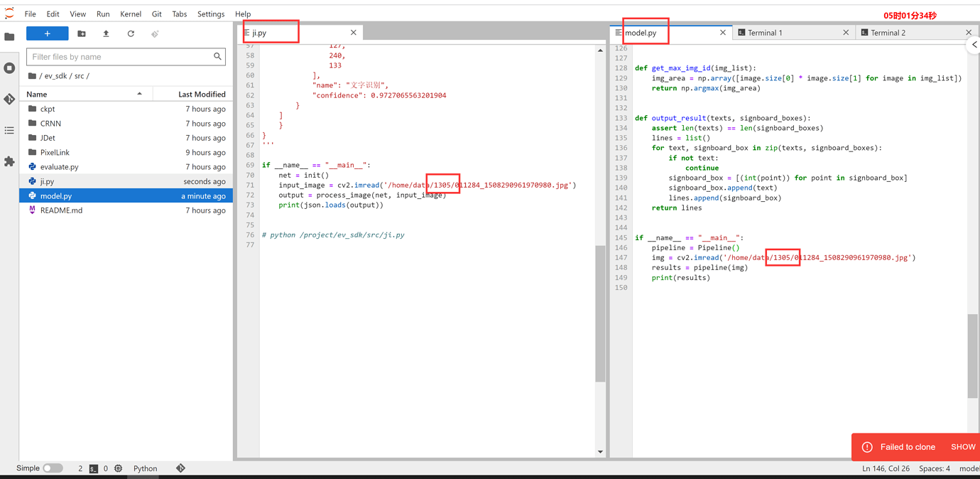Select README.md in file list
This screenshot has height=479, width=980.
[126, 210]
